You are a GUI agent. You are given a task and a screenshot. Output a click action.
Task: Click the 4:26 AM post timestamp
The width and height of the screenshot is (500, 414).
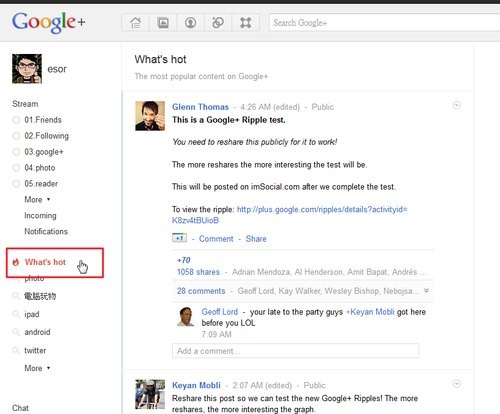(x=256, y=107)
